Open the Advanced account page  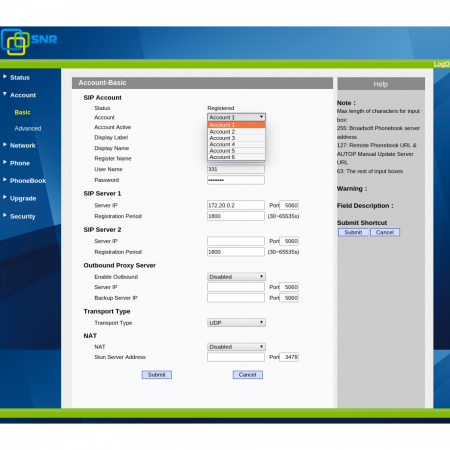[x=28, y=129]
